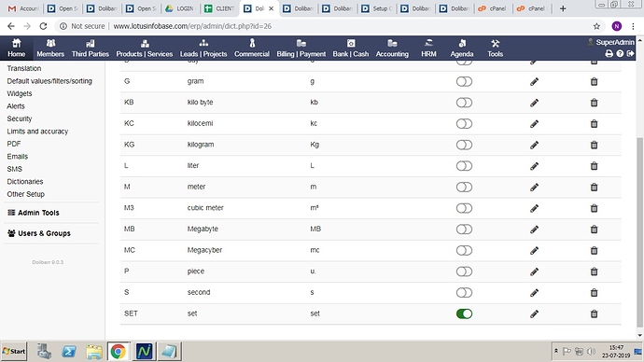Viewport: 644px width, 362px height.
Task: Delete the gram row via trash icon
Action: click(594, 82)
